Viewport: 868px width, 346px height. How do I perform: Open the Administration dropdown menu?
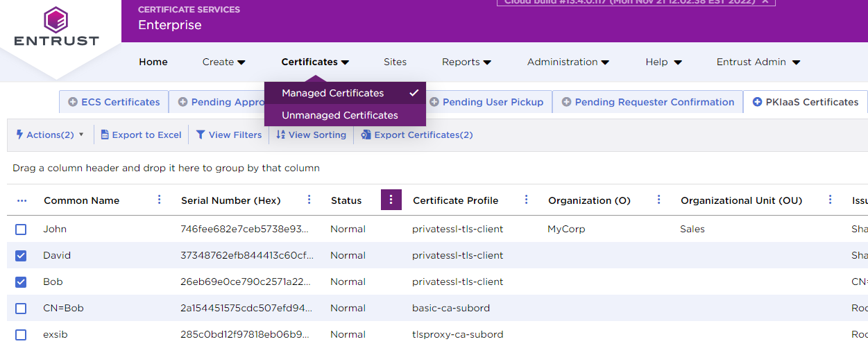tap(568, 62)
